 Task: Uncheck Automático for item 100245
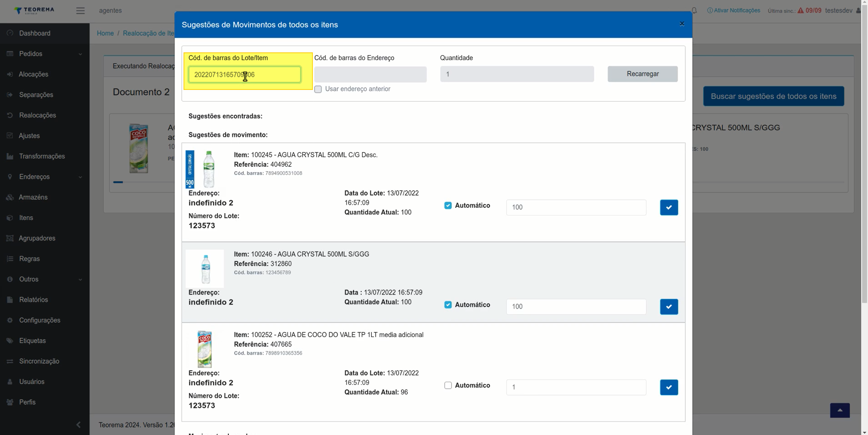point(448,206)
